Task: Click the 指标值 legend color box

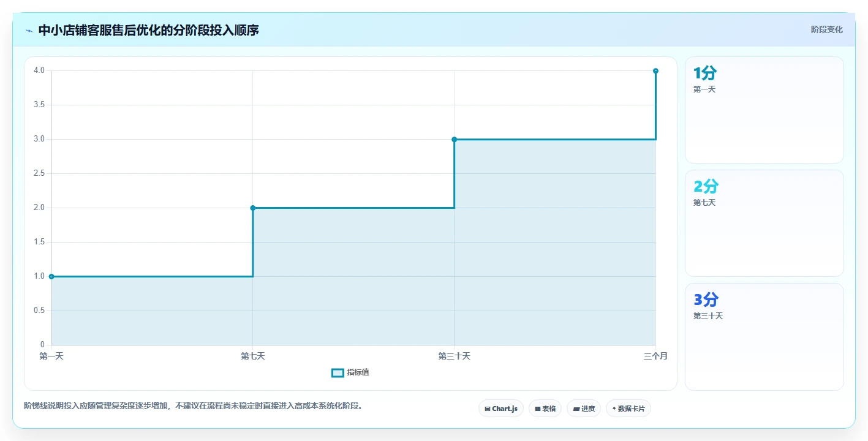Action: coord(338,372)
